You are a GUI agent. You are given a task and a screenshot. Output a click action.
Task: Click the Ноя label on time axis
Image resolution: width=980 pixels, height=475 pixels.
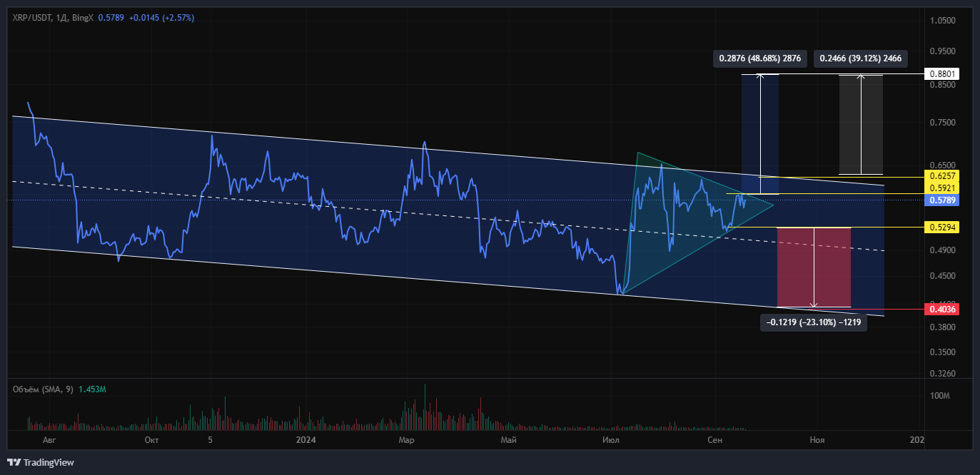pyautogui.click(x=817, y=441)
